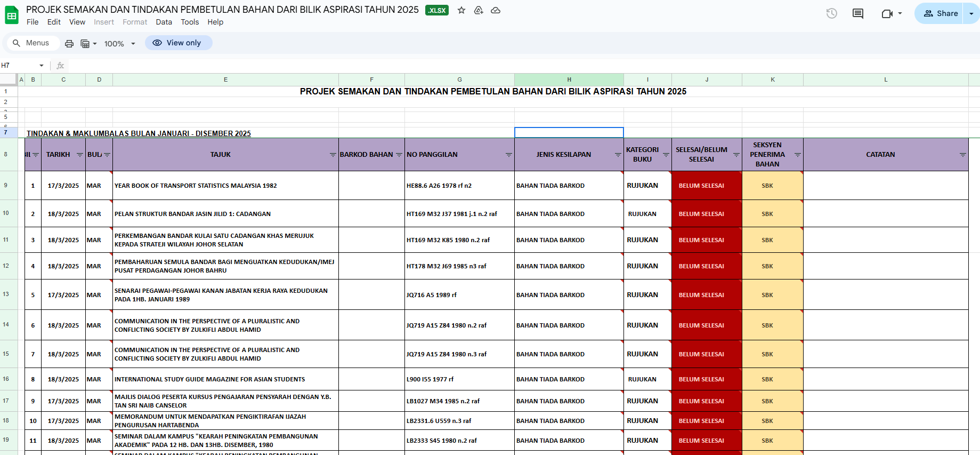Check the cloud document status icon
The image size is (980, 455).
click(496, 10)
